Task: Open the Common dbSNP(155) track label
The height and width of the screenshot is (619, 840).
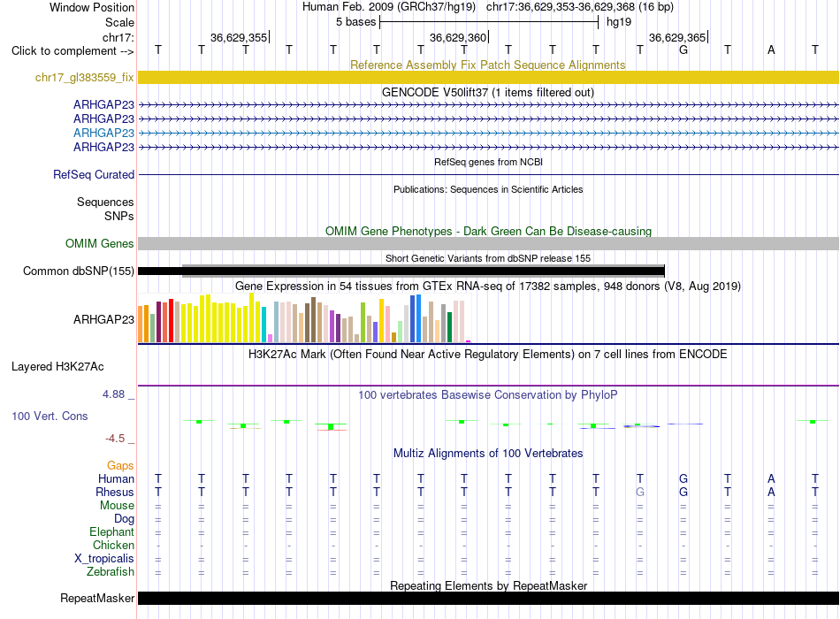Action: coord(78,271)
